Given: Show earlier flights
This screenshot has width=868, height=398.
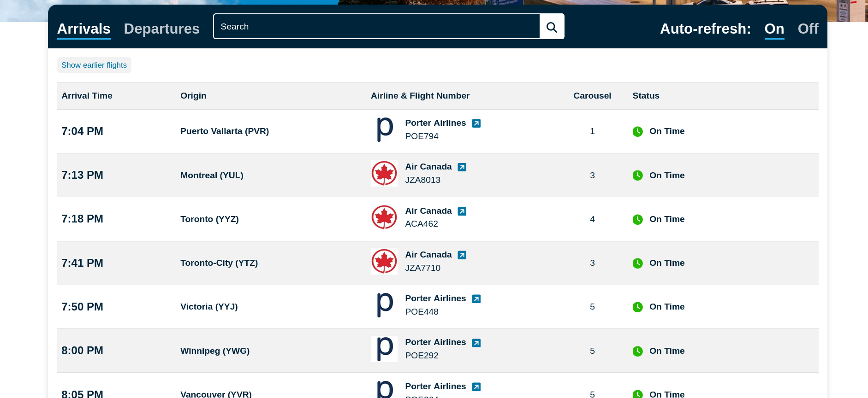Looking at the screenshot, I should click(x=94, y=65).
